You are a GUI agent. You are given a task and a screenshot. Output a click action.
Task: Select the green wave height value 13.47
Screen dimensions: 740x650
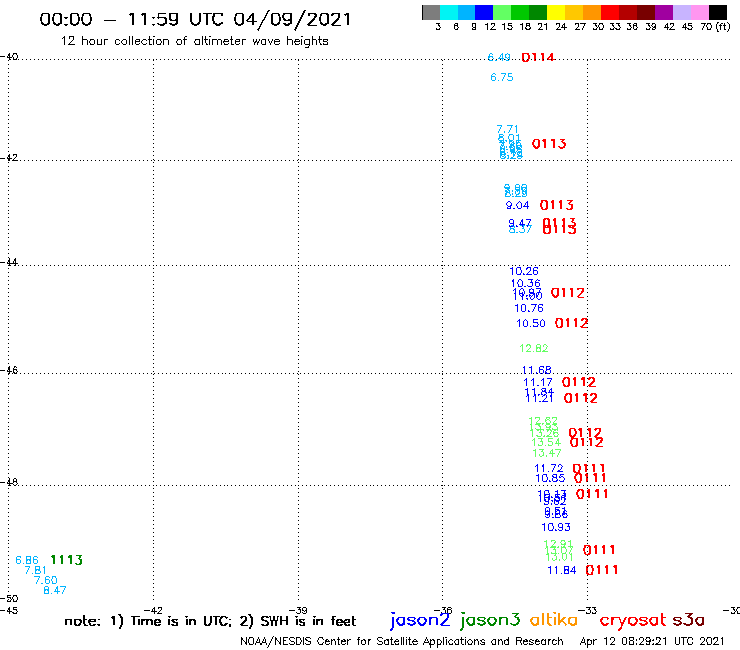pos(547,453)
